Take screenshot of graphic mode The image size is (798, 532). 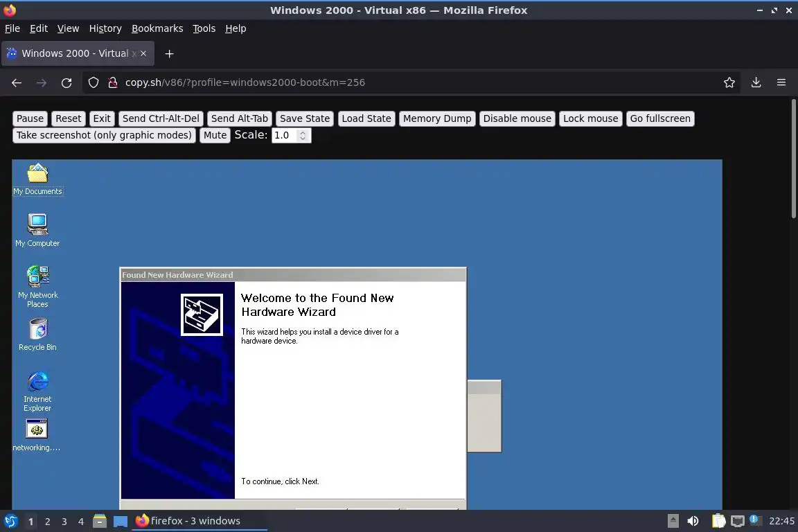tap(105, 135)
